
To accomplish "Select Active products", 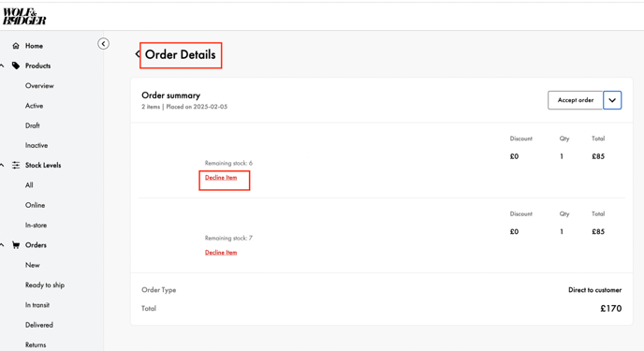I will (x=34, y=106).
